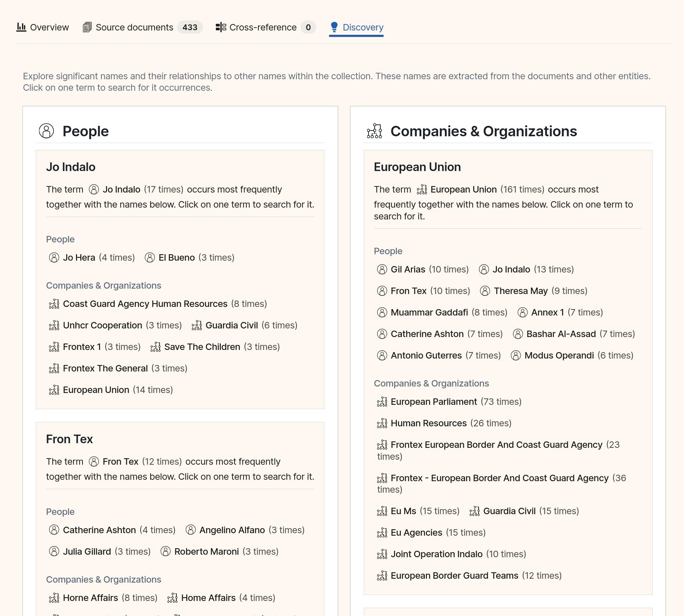Search for European Parliament (73 times)
The width and height of the screenshot is (684, 616).
[x=449, y=402]
